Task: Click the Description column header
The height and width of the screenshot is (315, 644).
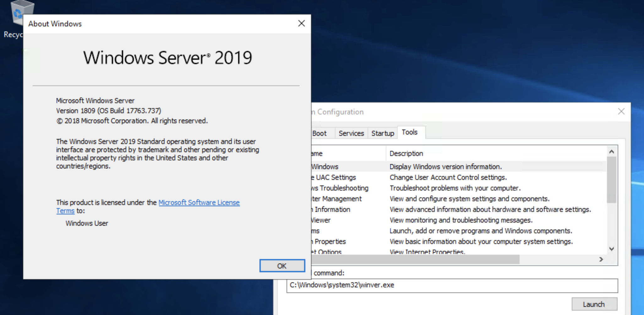Action: tap(406, 153)
